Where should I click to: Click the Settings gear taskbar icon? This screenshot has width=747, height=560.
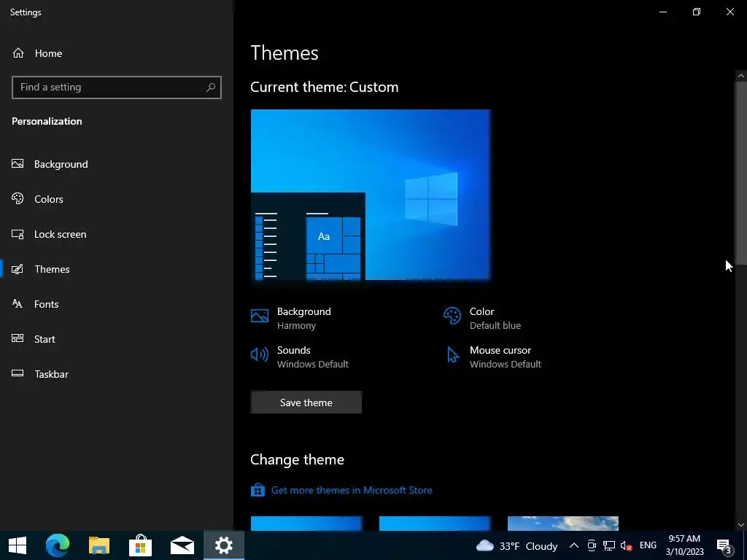click(223, 545)
